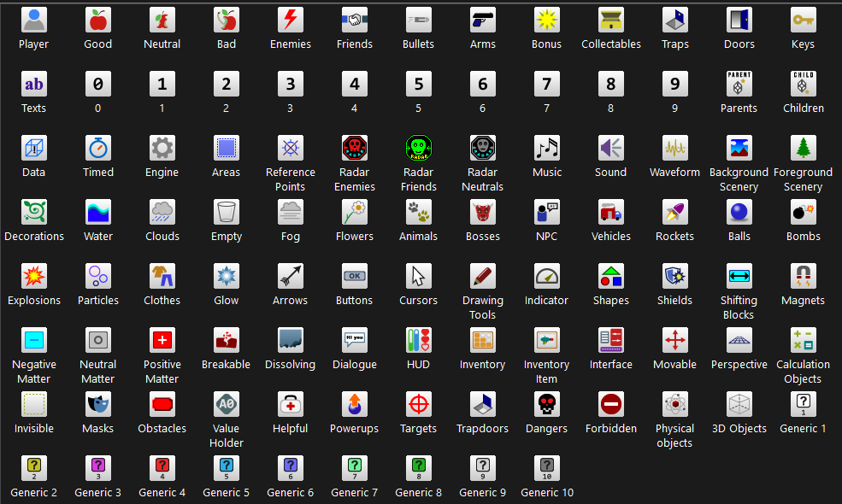
Task: Pick the red Generic 4 icon
Action: click(x=162, y=469)
